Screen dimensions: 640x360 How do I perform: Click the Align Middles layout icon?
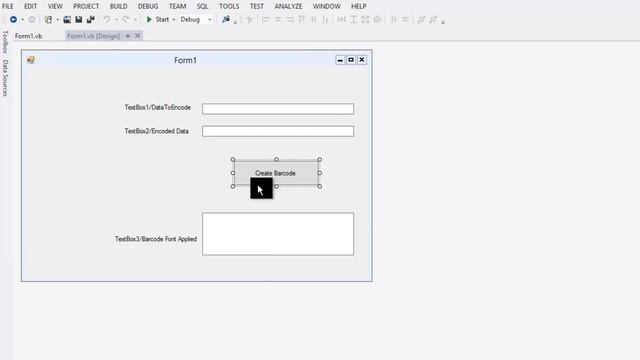[x=313, y=19]
